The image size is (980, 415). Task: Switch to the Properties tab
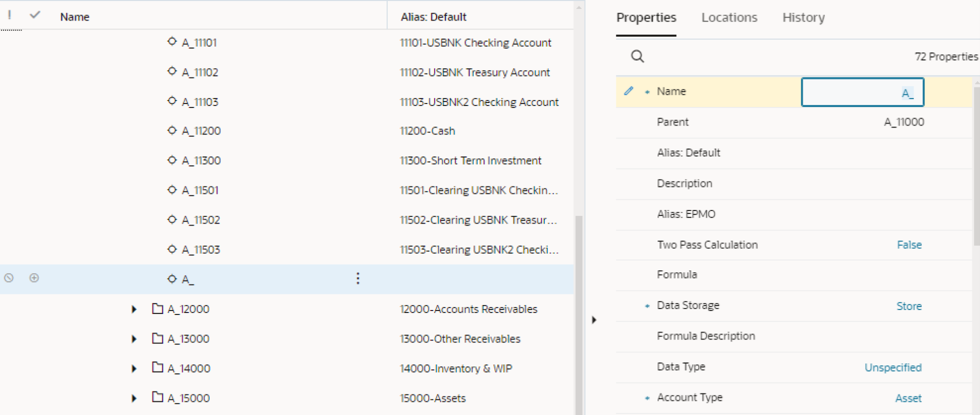pos(646,18)
